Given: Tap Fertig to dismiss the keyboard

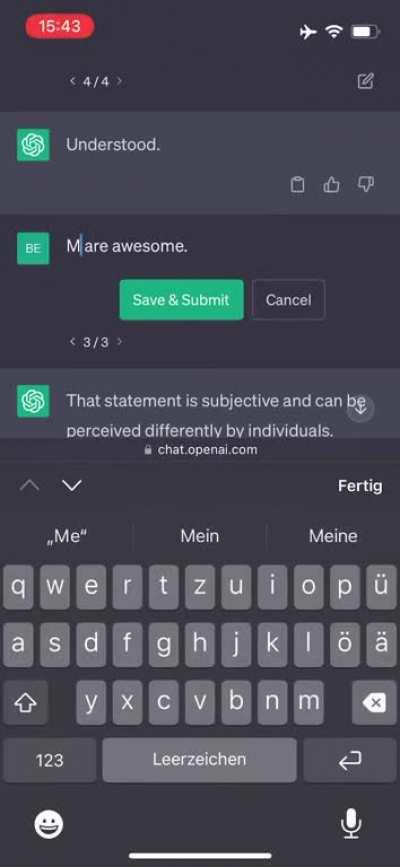Looking at the screenshot, I should tap(360, 486).
